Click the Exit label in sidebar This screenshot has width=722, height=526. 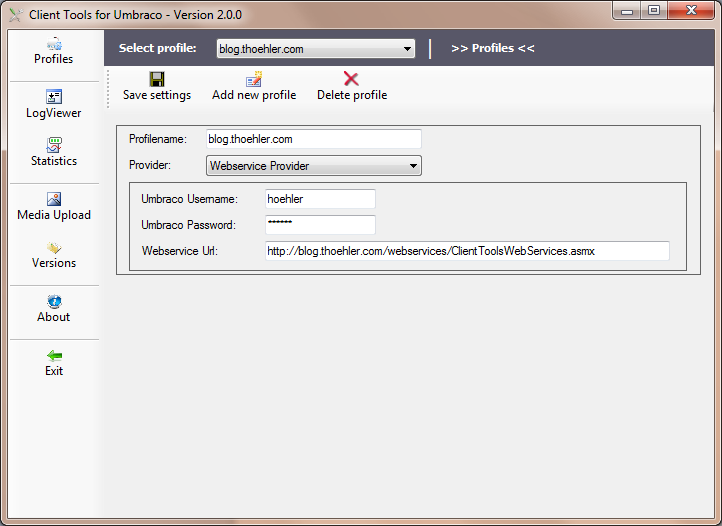pyautogui.click(x=54, y=371)
